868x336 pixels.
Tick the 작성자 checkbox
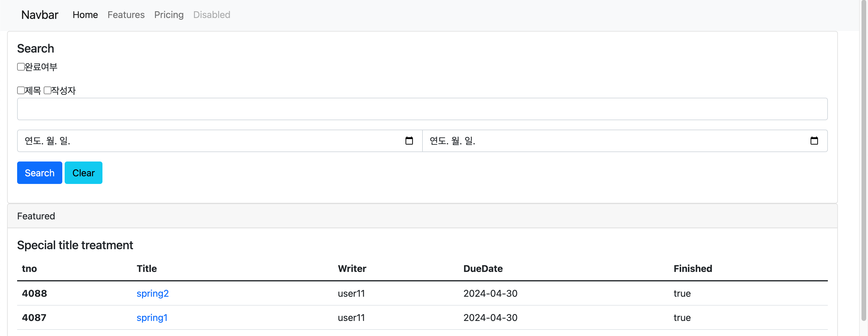click(48, 90)
